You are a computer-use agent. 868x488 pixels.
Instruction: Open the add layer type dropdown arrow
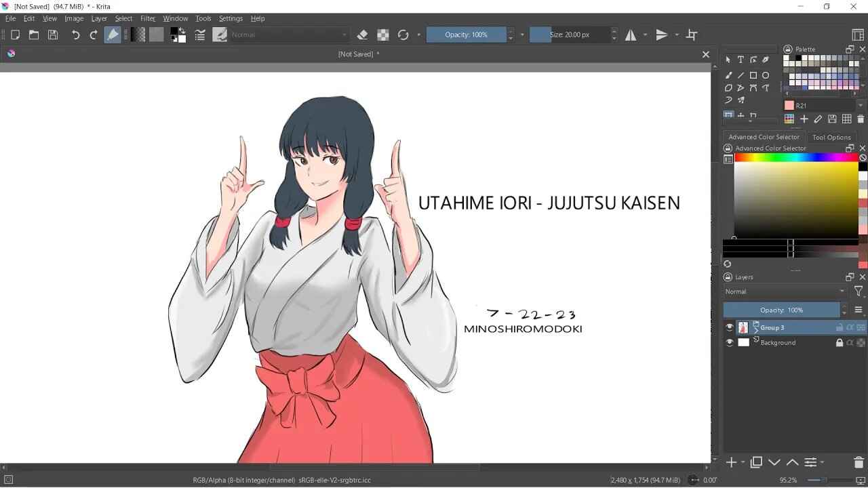pos(743,462)
